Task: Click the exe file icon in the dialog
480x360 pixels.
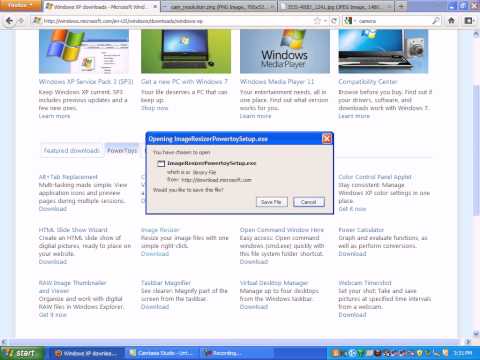Action: [x=161, y=163]
